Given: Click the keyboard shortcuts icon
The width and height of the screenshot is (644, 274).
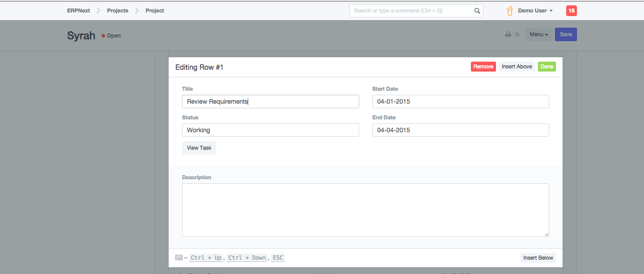Looking at the screenshot, I should 179,257.
